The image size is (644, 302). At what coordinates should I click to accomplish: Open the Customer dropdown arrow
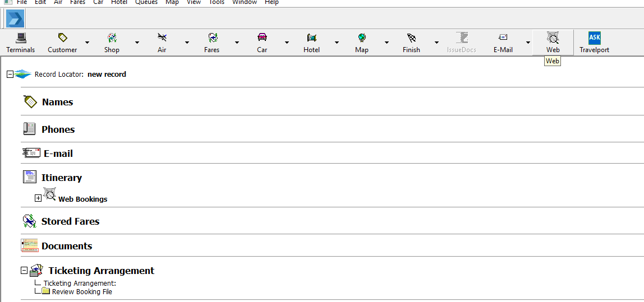(x=87, y=42)
